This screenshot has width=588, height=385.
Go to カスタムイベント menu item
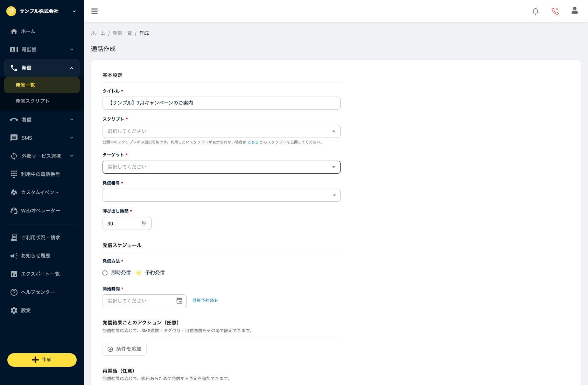(x=42, y=192)
